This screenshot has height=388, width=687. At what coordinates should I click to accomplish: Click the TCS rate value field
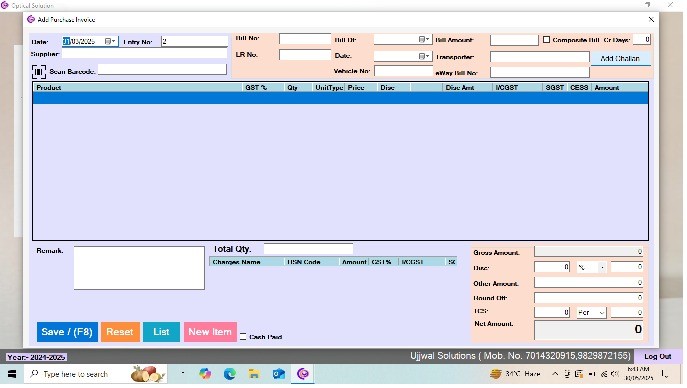(x=552, y=312)
